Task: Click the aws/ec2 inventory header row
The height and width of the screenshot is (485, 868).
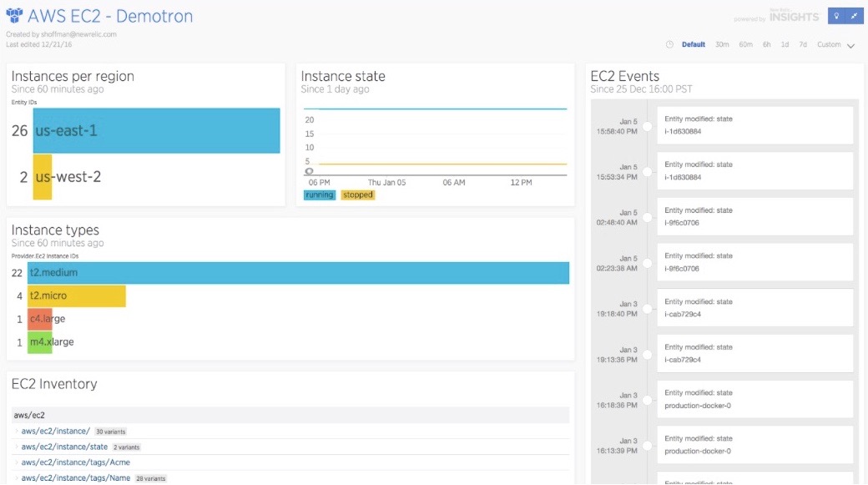Action: [290, 415]
